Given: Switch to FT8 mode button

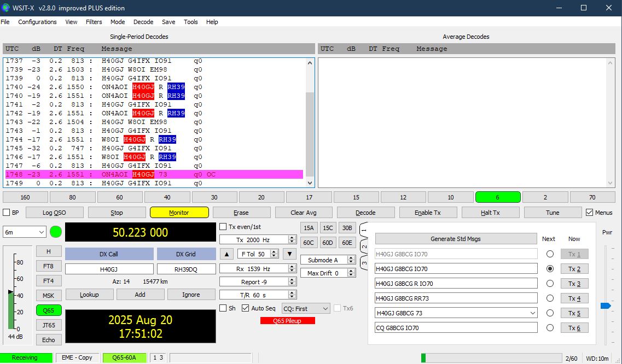Looking at the screenshot, I should [49, 266].
